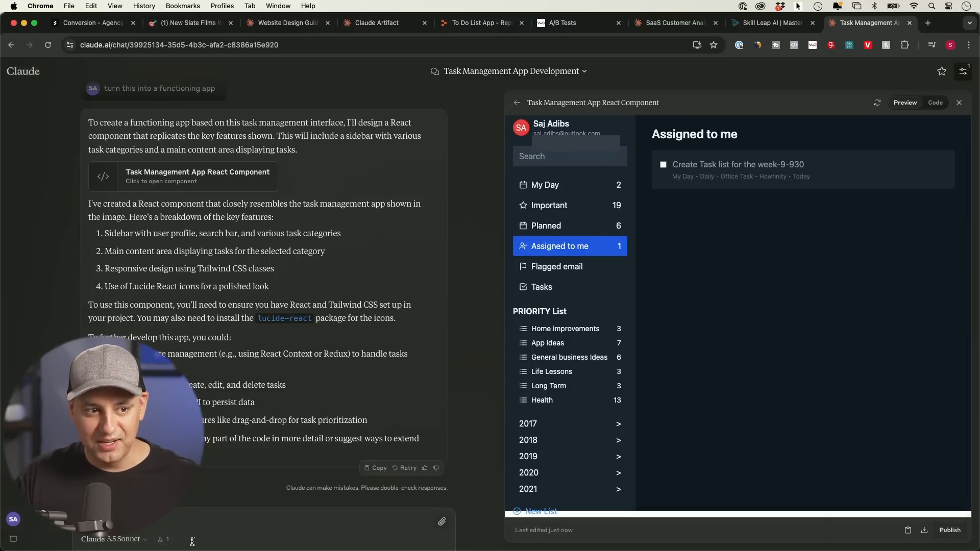
Task: Switch to the A/B Tests tab
Action: pos(579,23)
